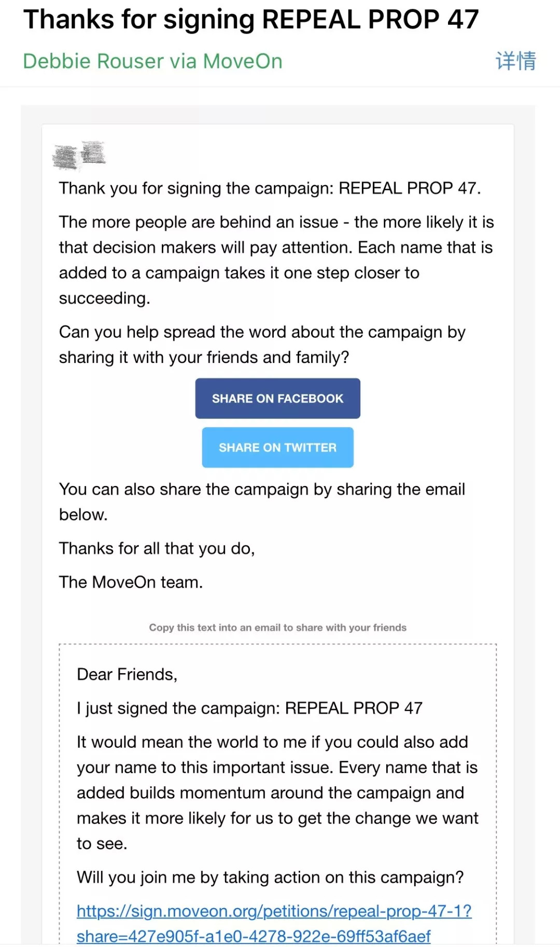Click the 'It would mean the world' paragraph
This screenshot has height=947, width=560.
277,792
